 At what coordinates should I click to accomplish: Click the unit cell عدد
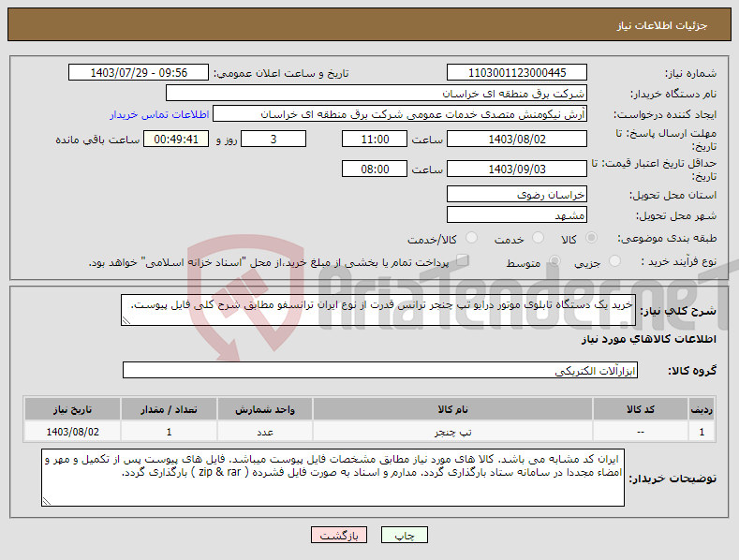[265, 432]
